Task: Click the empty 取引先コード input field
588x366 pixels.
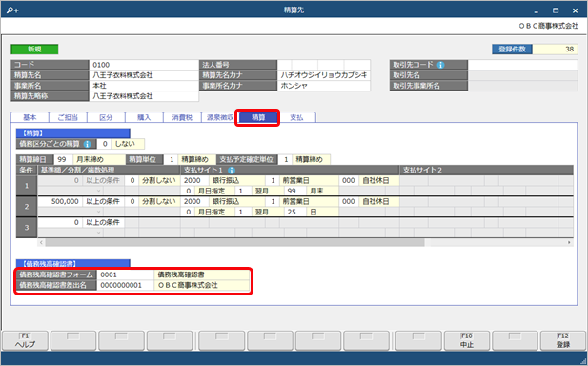Action: click(x=523, y=65)
